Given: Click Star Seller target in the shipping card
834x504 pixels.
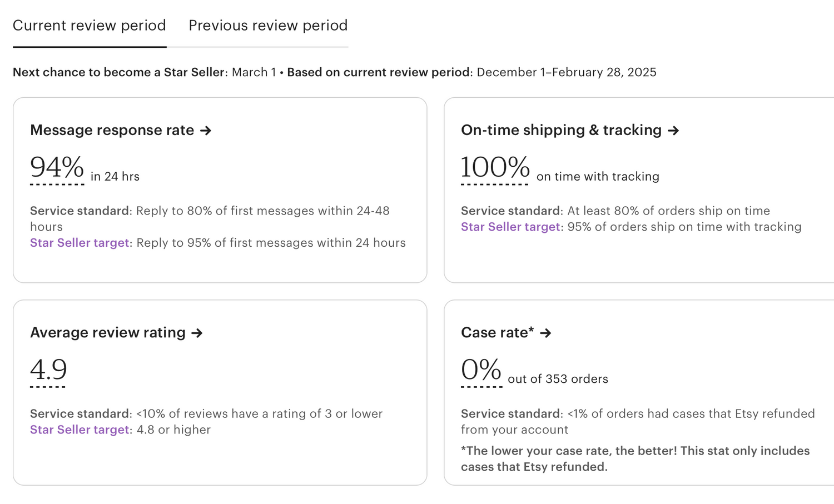Looking at the screenshot, I should [510, 227].
